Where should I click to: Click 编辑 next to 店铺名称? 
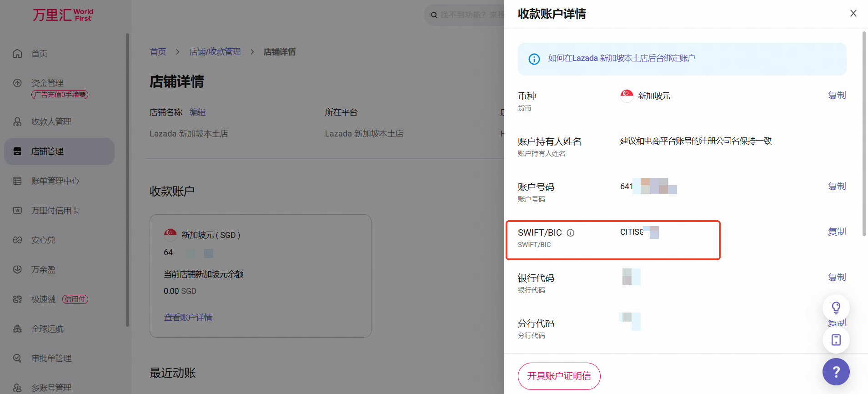[198, 112]
